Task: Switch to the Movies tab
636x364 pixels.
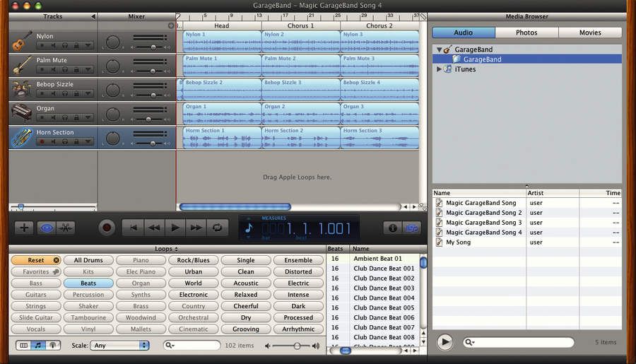Action: (590, 33)
